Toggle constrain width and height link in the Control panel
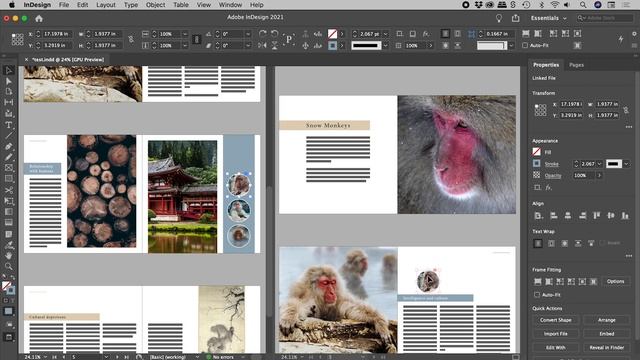Image resolution: width=640 pixels, height=360 pixels. [131, 40]
